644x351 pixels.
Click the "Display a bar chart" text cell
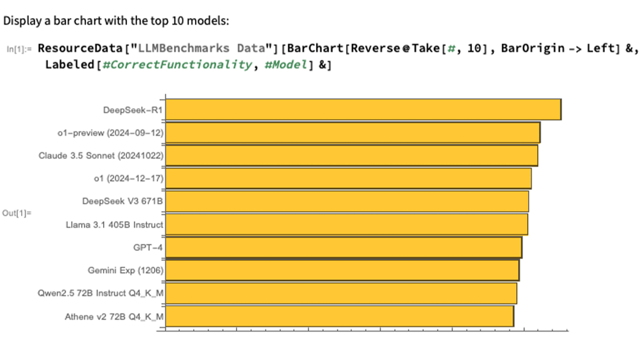pos(117,22)
